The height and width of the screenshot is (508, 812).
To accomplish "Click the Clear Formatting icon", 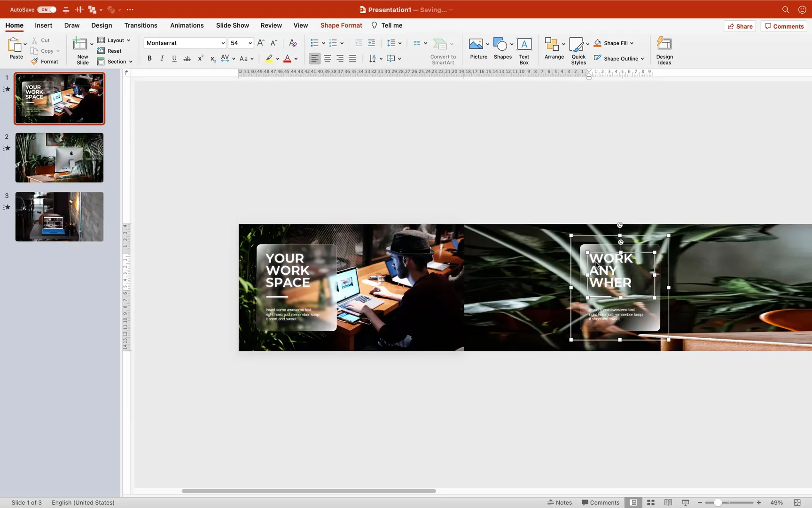I will coord(293,43).
